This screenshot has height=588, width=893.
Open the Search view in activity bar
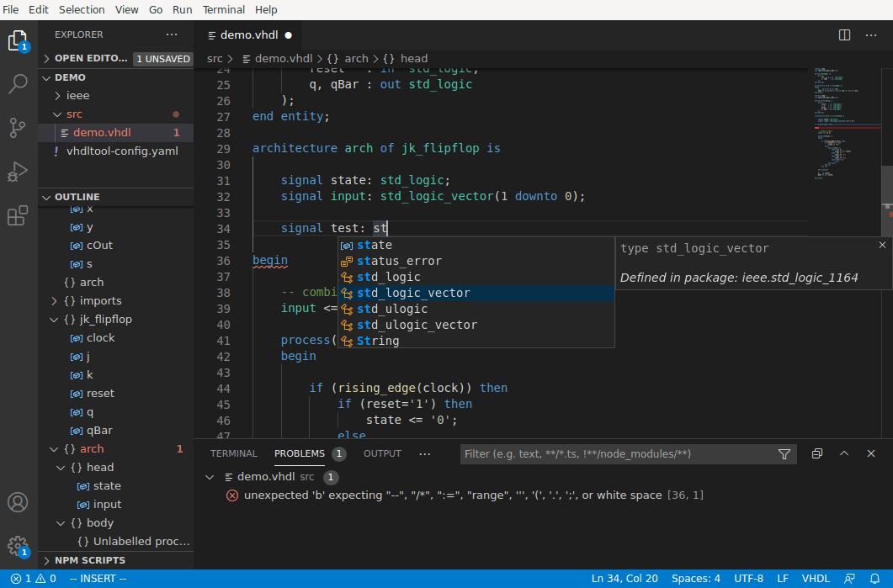coord(18,83)
